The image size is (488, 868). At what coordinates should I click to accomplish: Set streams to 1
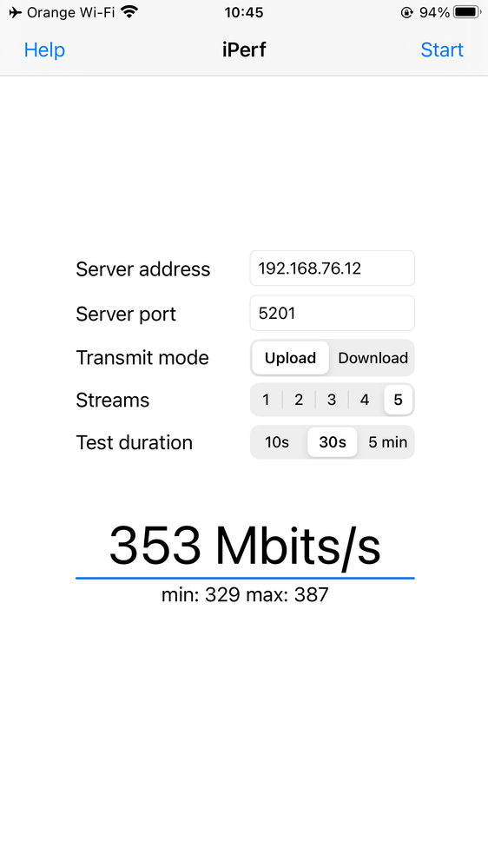pos(266,400)
